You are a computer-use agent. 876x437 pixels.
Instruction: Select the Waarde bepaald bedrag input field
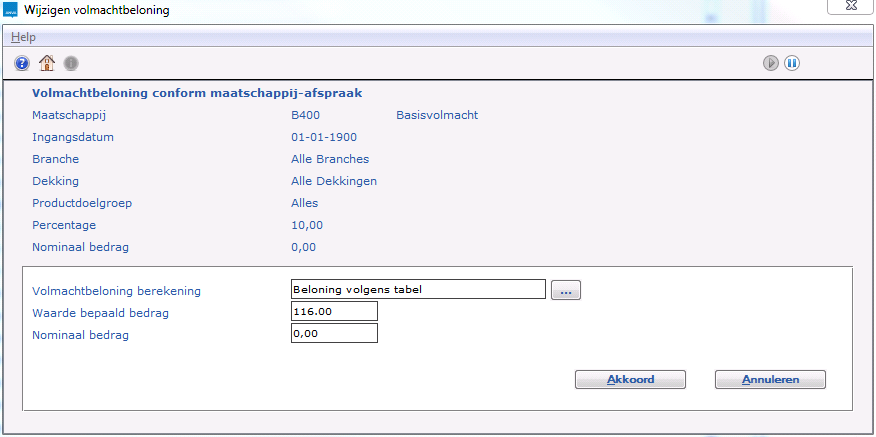tap(334, 312)
